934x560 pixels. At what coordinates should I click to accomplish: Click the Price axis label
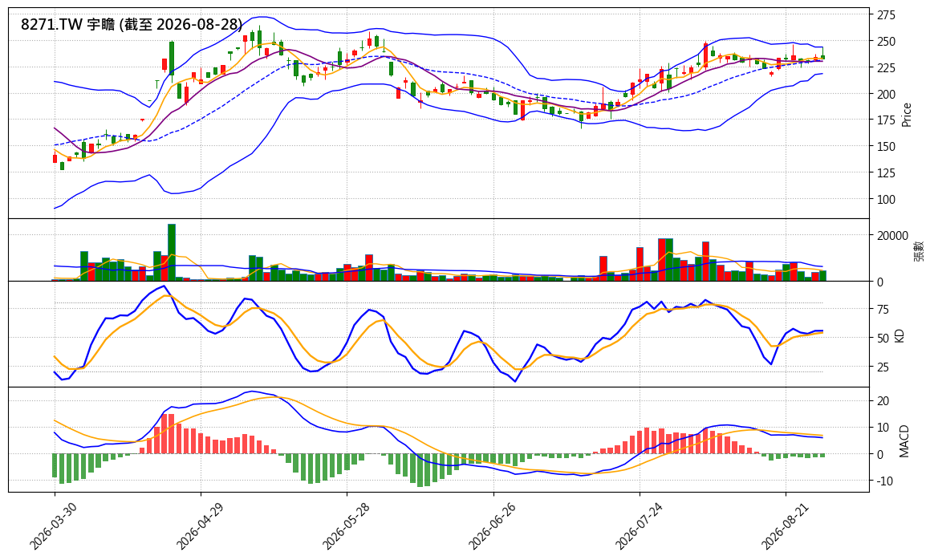(907, 115)
